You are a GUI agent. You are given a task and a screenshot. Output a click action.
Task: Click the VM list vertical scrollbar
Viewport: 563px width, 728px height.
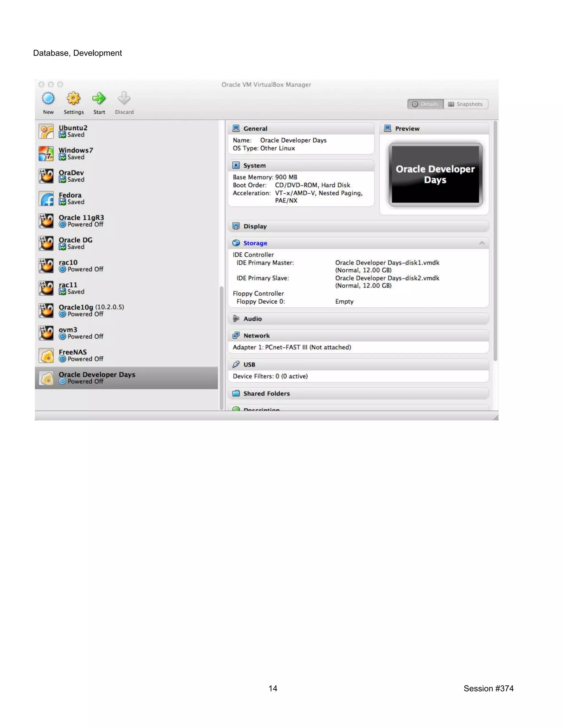pos(222,348)
